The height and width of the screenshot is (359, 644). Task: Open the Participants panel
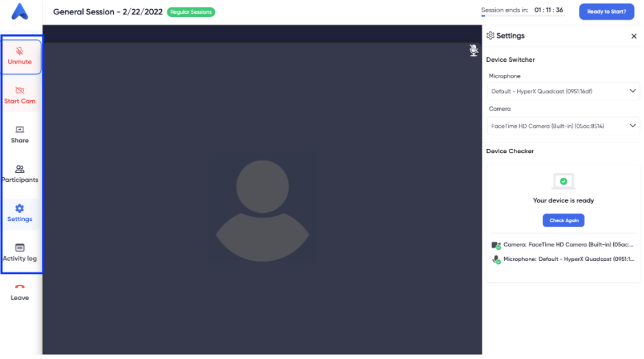[x=20, y=174]
